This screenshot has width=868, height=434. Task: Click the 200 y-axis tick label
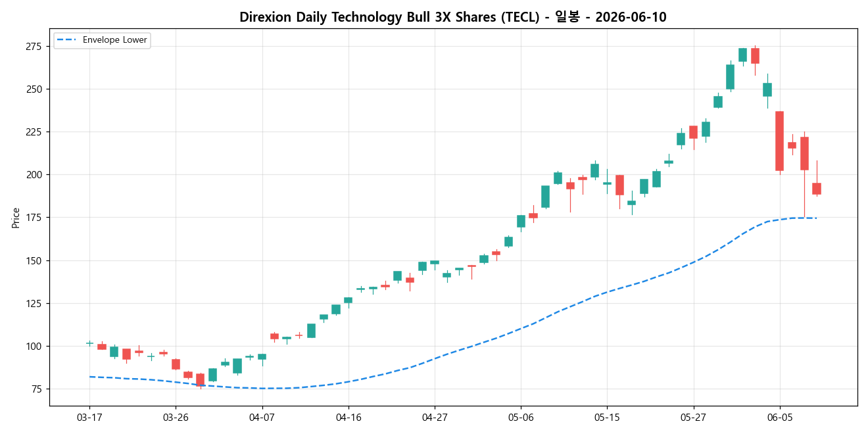35,175
